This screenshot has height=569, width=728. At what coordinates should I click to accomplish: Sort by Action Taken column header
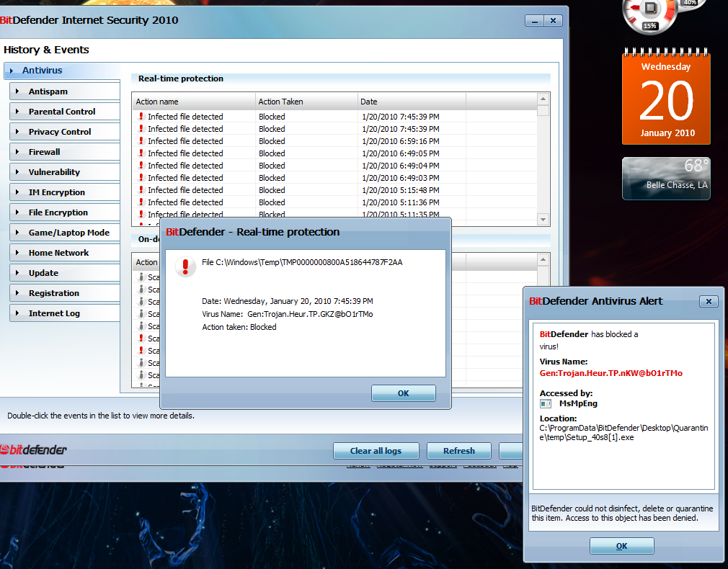click(306, 102)
